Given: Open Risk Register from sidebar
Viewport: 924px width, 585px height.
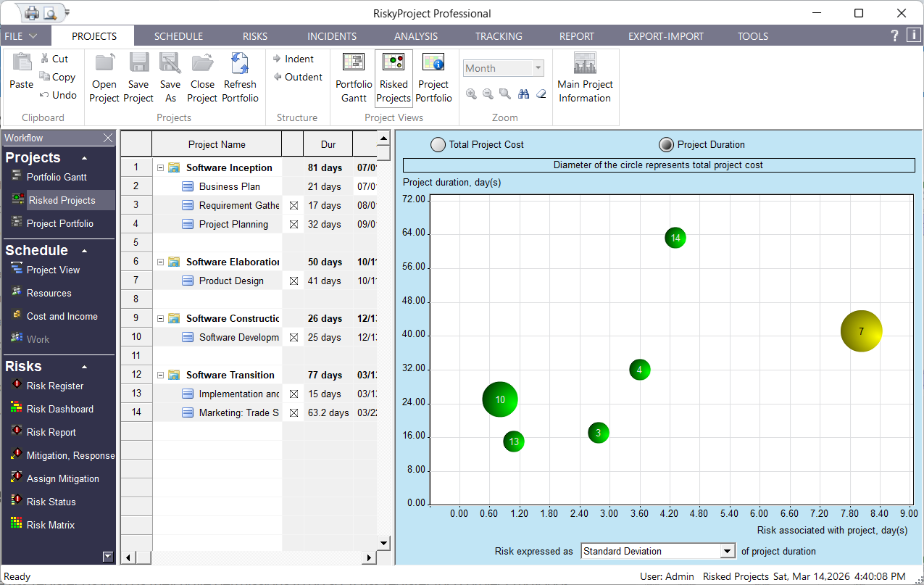Looking at the screenshot, I should click(x=55, y=386).
